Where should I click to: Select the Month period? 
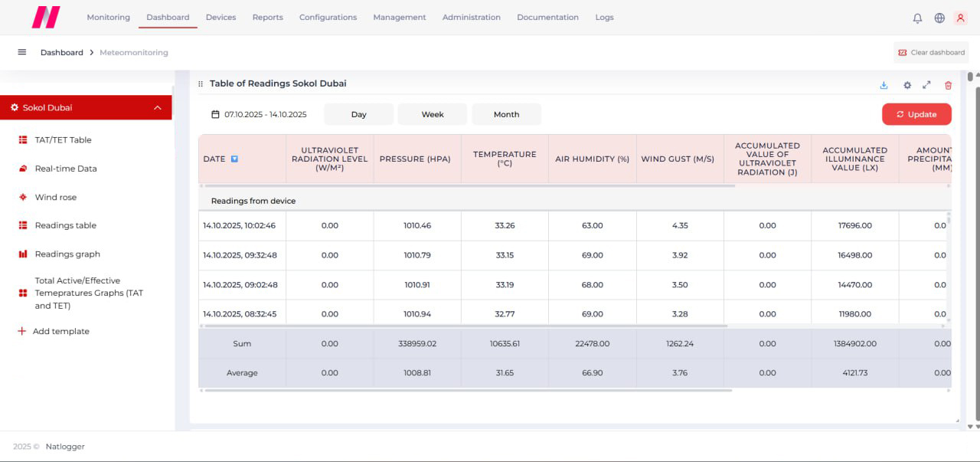click(x=506, y=115)
